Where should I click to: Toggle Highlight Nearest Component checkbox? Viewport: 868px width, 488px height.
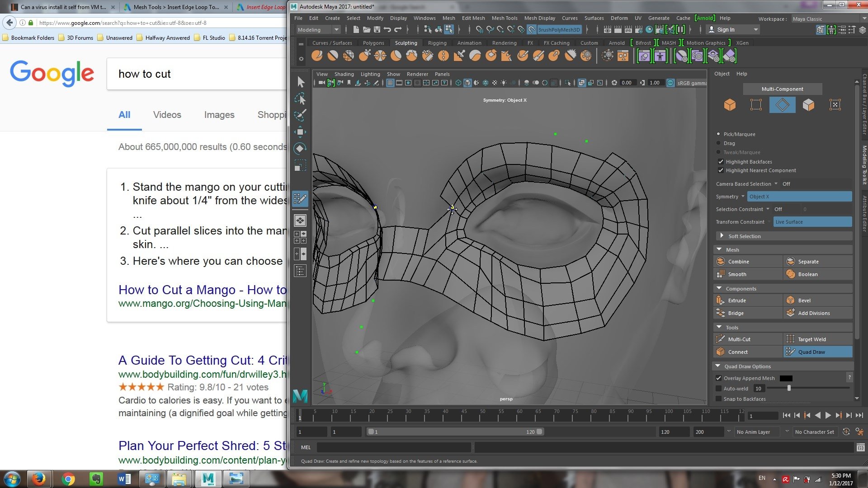coord(721,170)
